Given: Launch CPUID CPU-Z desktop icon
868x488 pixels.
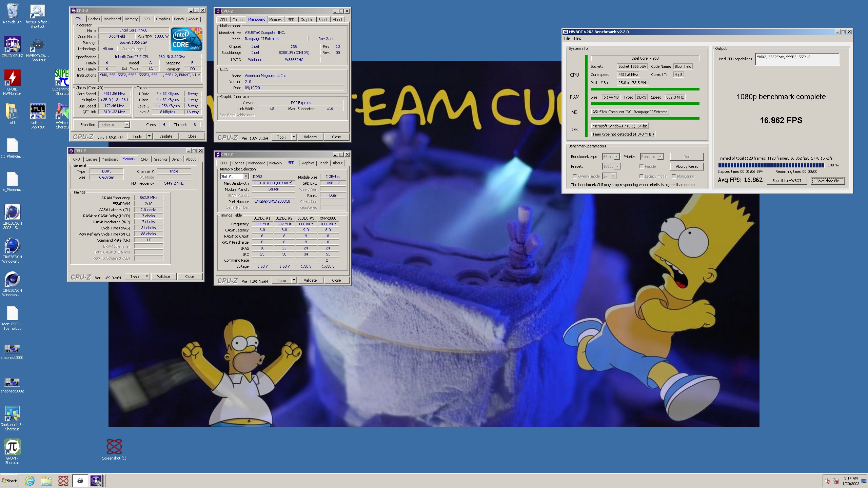Looking at the screenshot, I should click(12, 47).
